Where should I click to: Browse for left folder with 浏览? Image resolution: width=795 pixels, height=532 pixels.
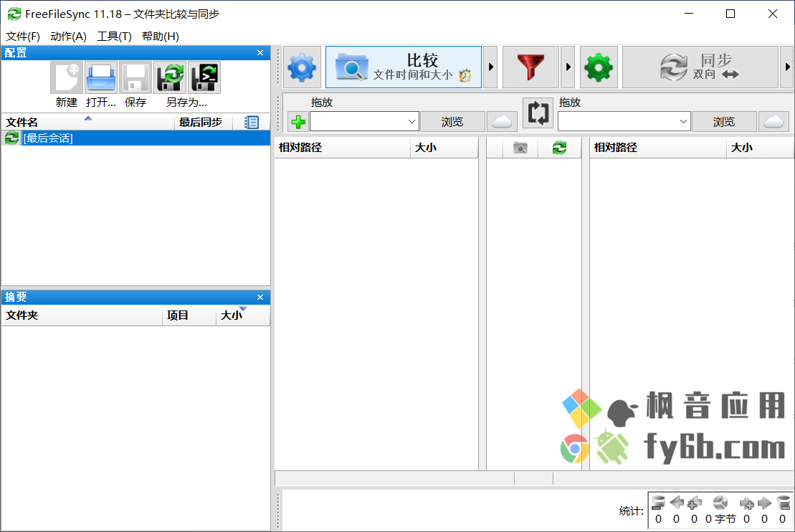452,122
